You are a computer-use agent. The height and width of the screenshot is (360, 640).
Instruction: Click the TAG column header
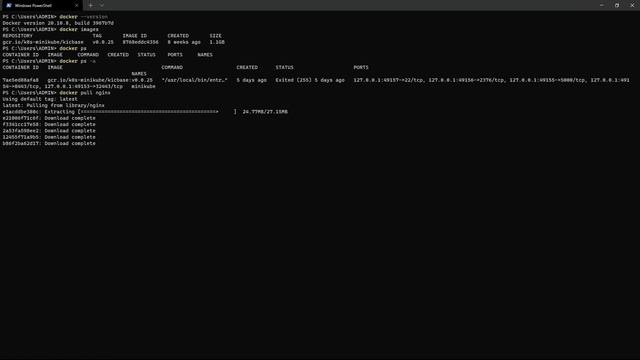click(97, 36)
